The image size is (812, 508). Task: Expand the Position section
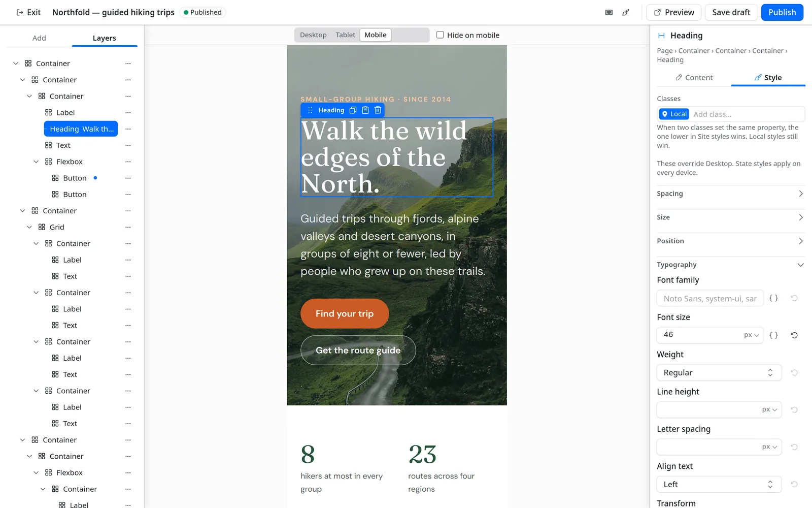[731, 241]
